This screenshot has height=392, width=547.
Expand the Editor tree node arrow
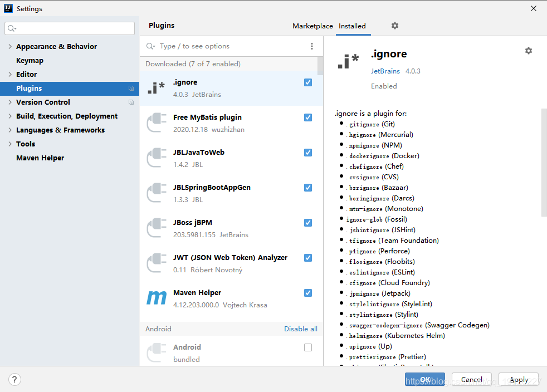(x=10, y=74)
